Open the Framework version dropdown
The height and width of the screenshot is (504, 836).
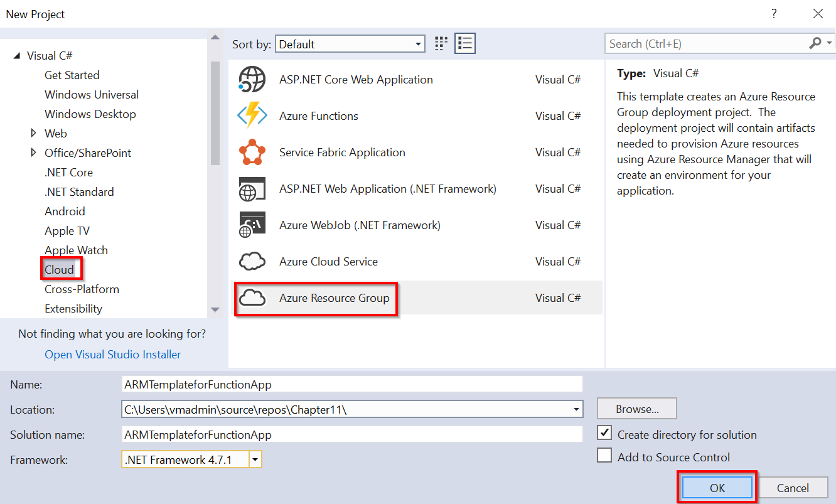pos(255,460)
